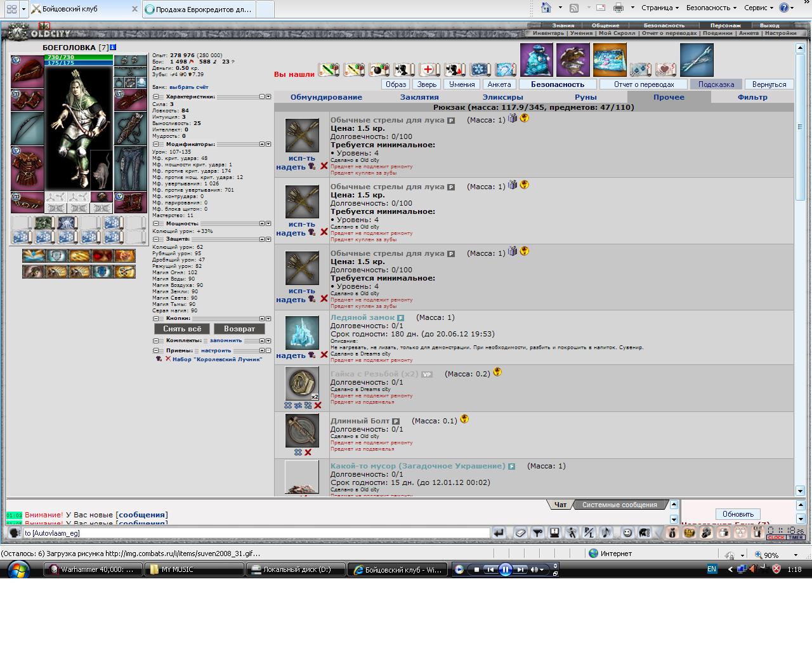Collapse the Защита section
The width and height of the screenshot is (812, 650).
pos(156,239)
